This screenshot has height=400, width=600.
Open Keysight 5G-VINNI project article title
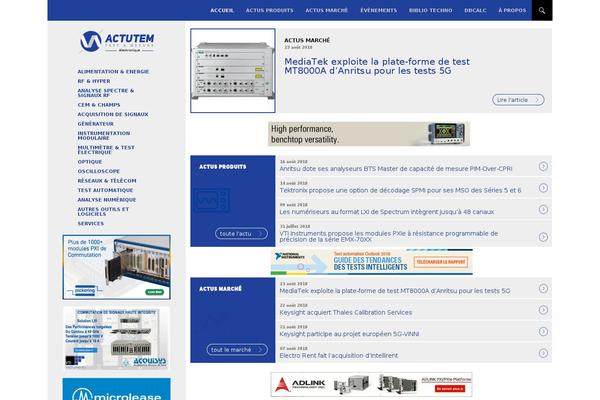[349, 334]
